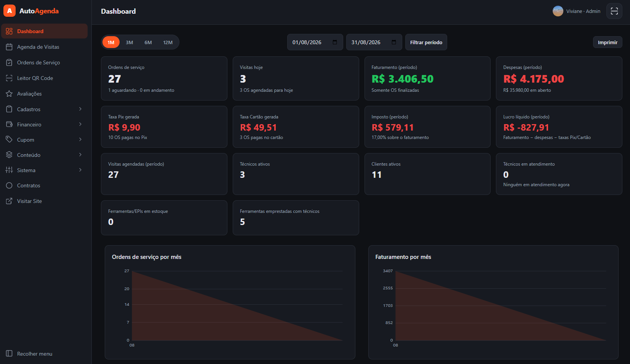This screenshot has height=364, width=630.
Task: Click the Imprimir button
Action: pos(608,42)
